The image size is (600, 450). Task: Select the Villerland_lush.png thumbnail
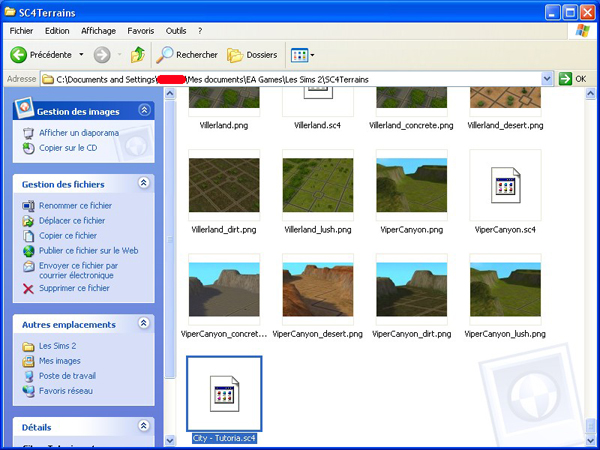tap(318, 185)
